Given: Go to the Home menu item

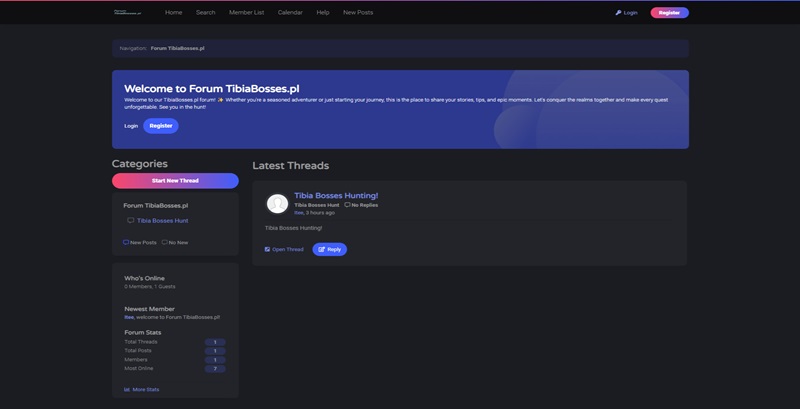Looking at the screenshot, I should [173, 12].
